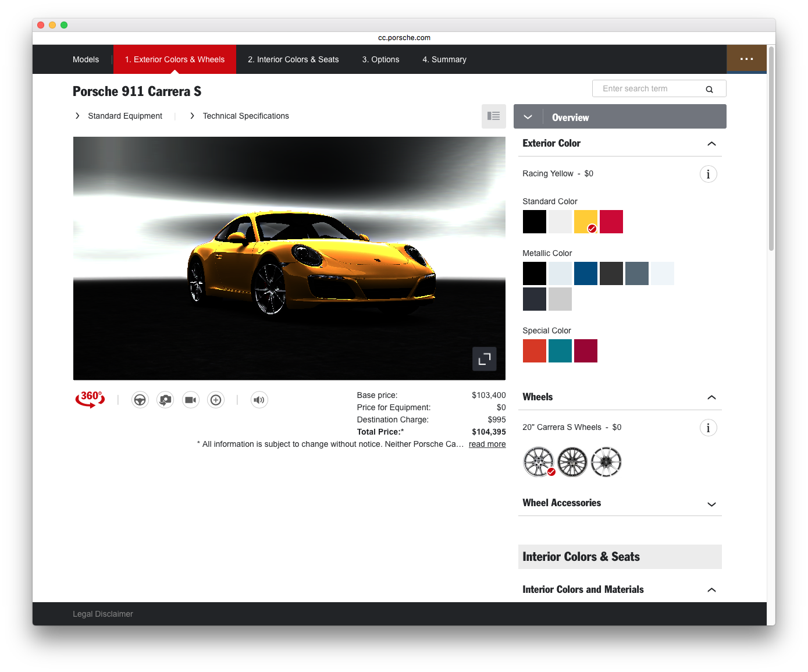Click the camera snapshot view icon

(165, 400)
